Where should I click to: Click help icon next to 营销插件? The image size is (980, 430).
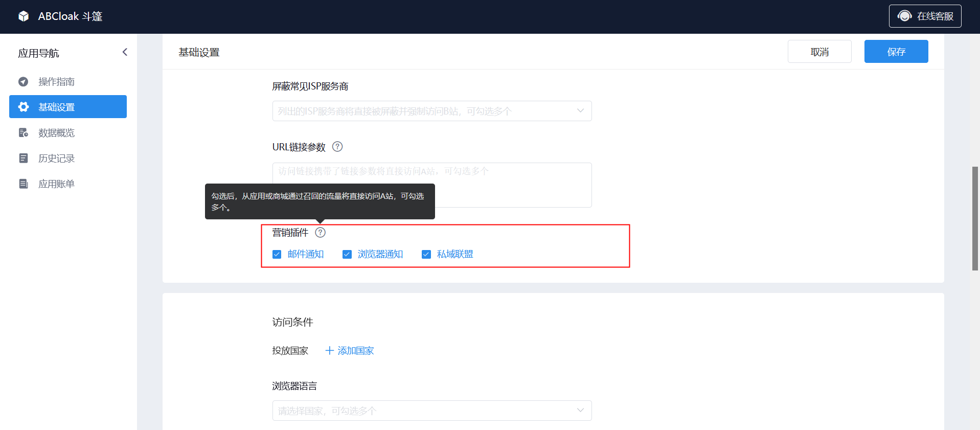click(x=320, y=233)
